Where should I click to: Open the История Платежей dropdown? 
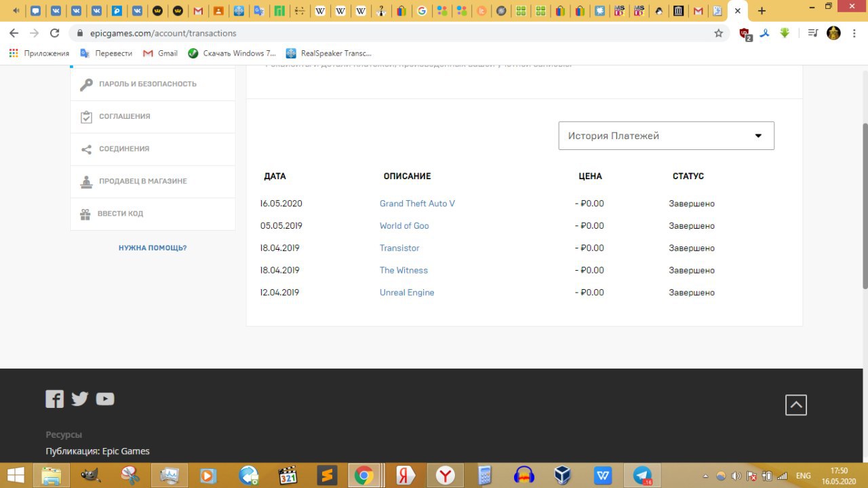click(666, 136)
